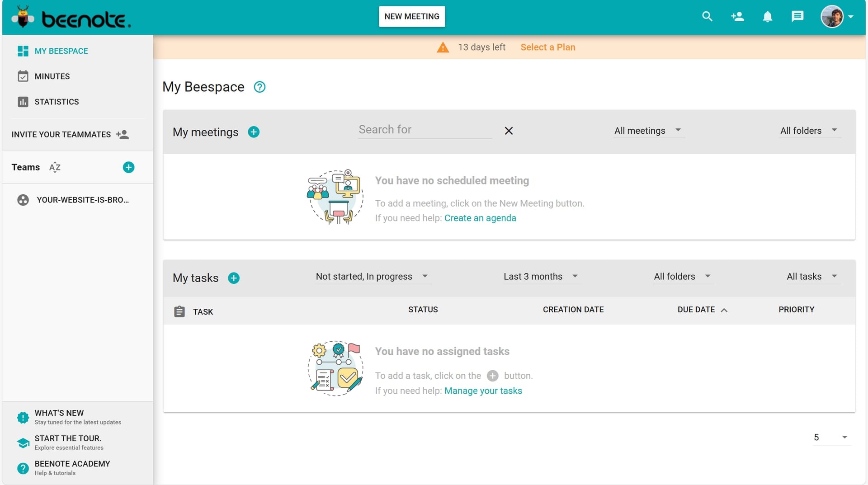Open the user profile avatar menu

click(x=837, y=17)
